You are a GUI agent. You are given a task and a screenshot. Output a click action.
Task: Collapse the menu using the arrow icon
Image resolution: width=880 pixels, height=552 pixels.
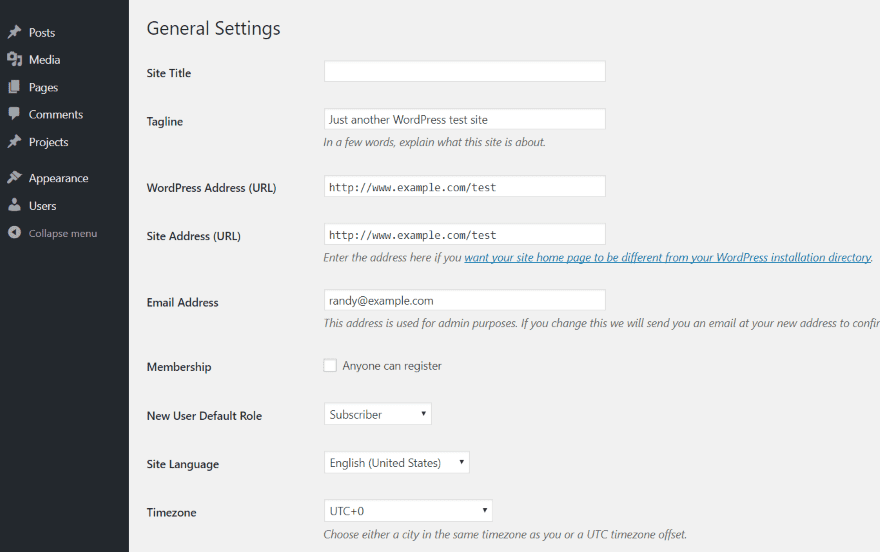15,232
